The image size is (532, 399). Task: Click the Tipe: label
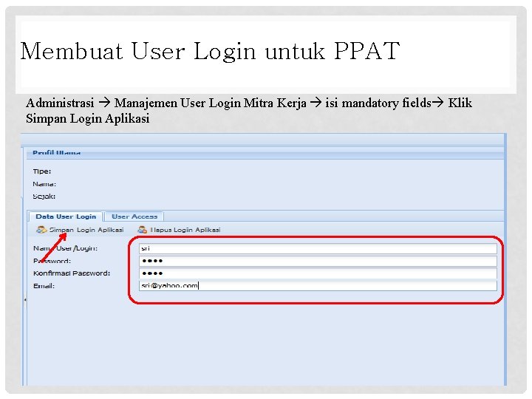pos(42,171)
